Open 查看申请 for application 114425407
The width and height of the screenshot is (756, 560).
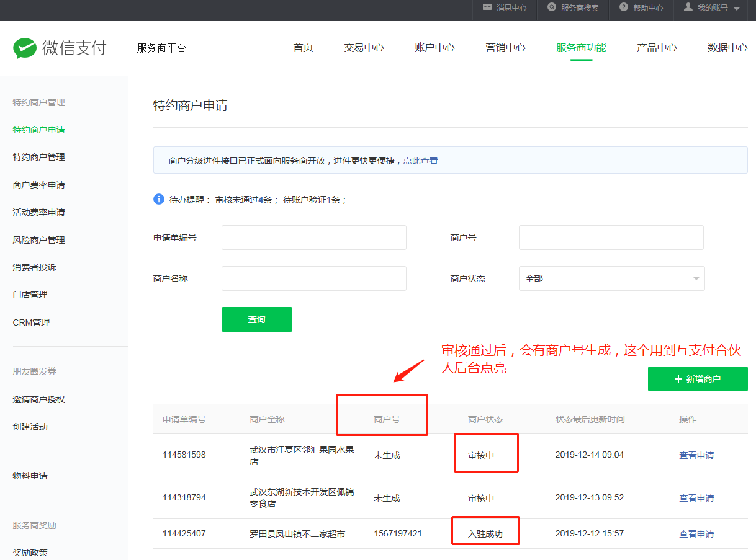point(696,534)
